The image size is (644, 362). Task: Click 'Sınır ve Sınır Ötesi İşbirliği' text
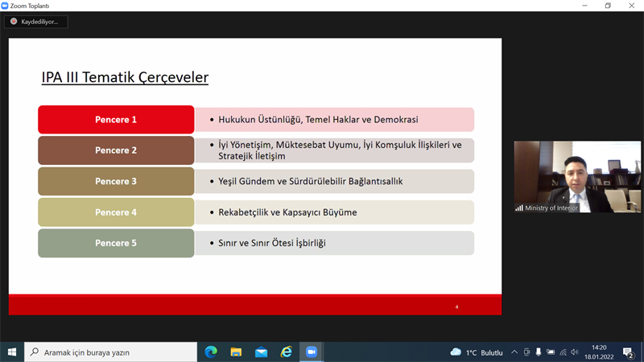(272, 243)
